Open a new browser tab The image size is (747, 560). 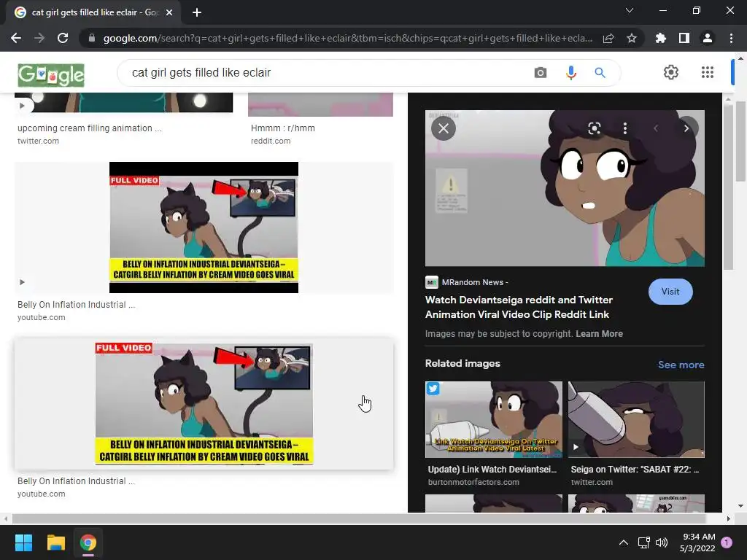point(197,12)
